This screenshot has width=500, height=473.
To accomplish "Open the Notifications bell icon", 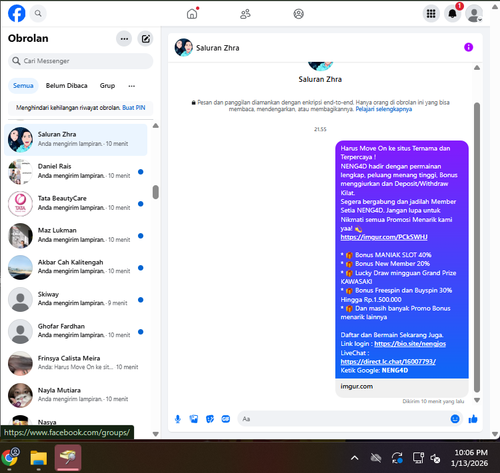I will tap(452, 14).
